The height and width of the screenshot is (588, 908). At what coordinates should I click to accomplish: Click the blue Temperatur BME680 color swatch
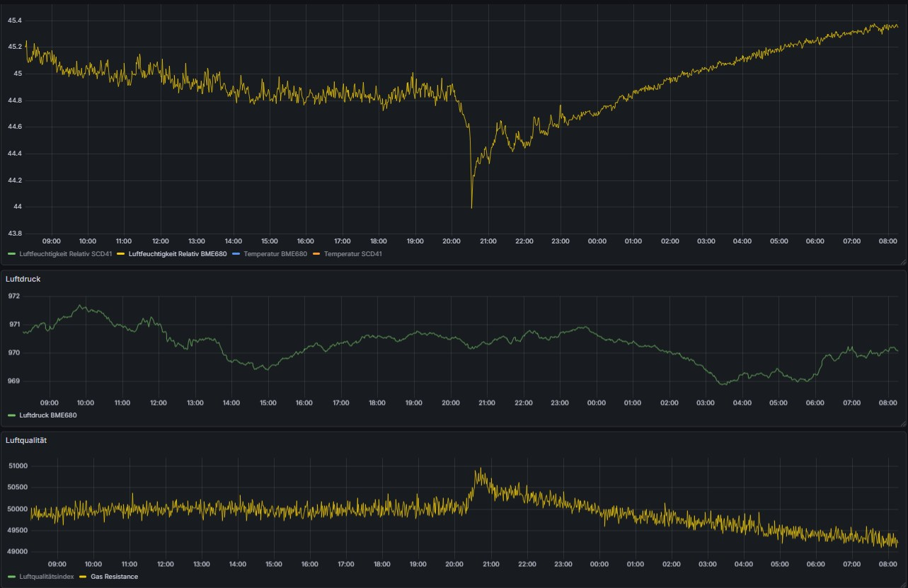236,253
